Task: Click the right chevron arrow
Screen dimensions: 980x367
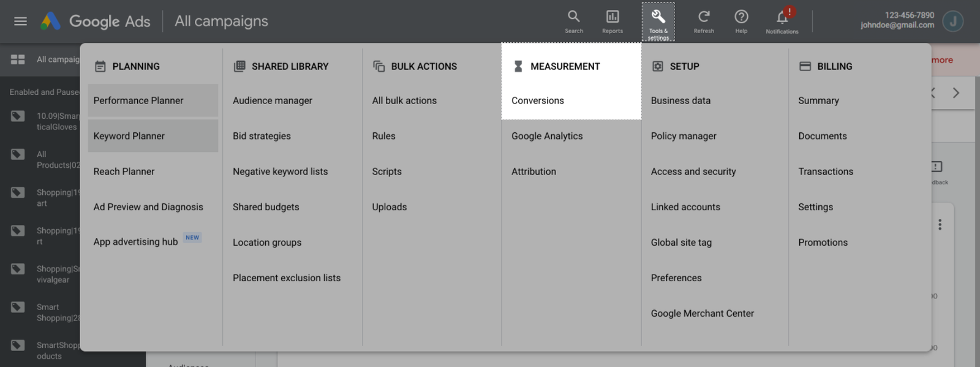Action: pos(956,93)
